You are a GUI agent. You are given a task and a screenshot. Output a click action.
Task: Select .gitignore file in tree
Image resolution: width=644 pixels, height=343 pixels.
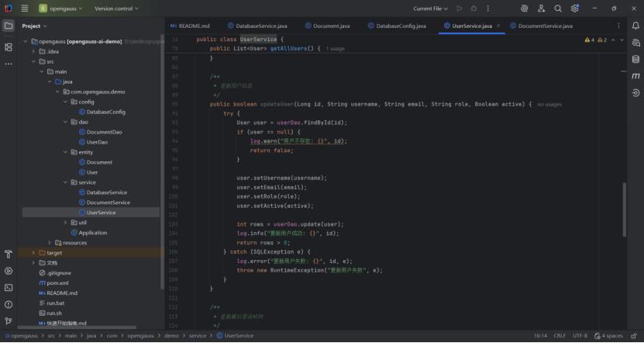[x=54, y=272]
